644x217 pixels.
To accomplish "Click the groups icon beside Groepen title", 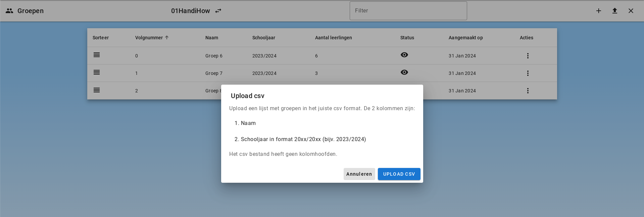I will click(x=9, y=11).
